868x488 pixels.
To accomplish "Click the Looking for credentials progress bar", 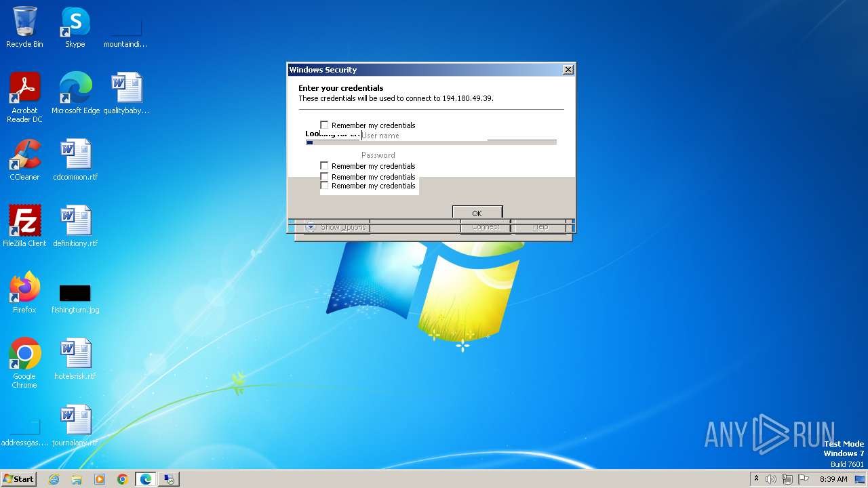I will coord(431,142).
